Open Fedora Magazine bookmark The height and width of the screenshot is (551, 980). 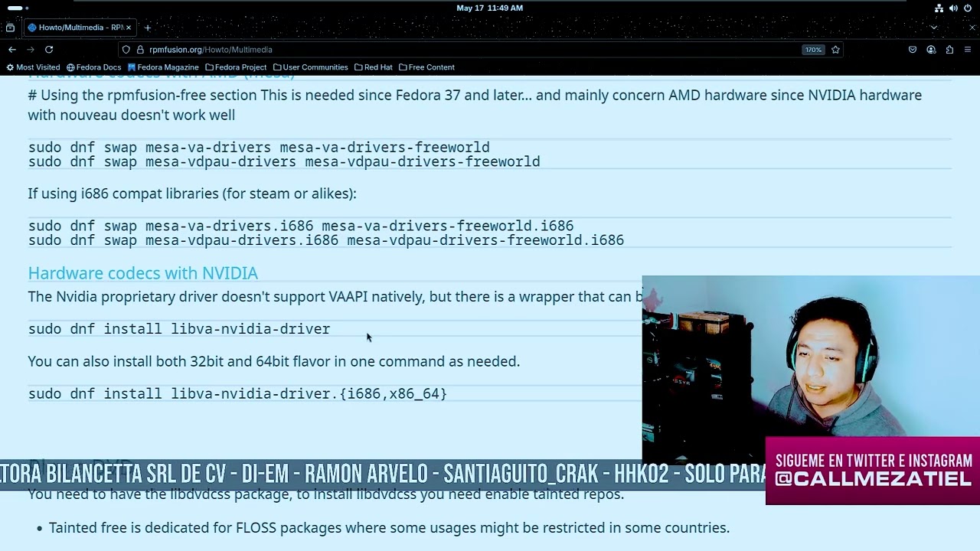pyautogui.click(x=163, y=67)
